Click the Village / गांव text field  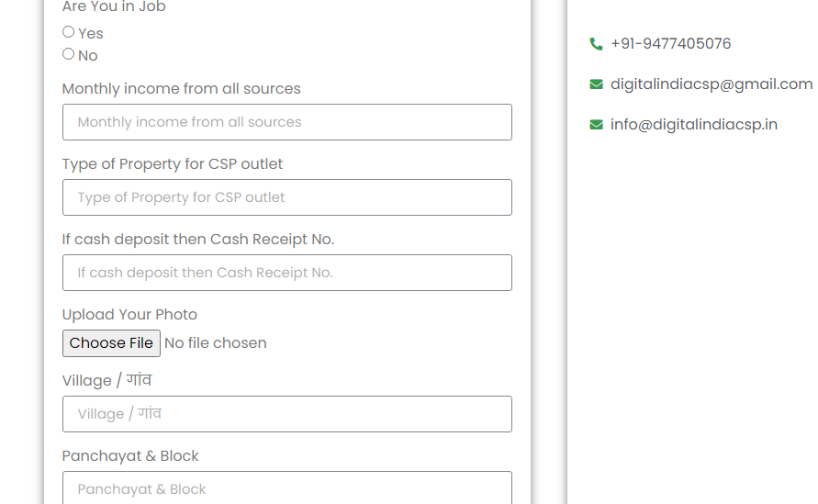[x=287, y=414]
